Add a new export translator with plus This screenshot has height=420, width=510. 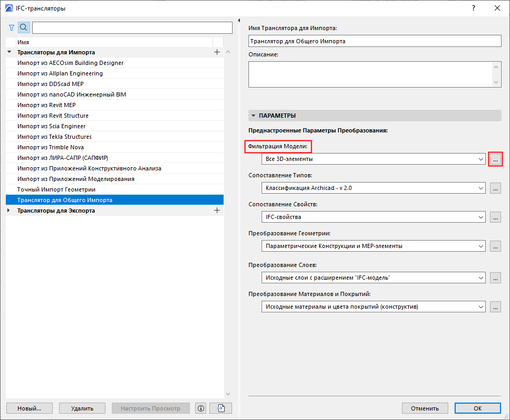click(x=217, y=211)
